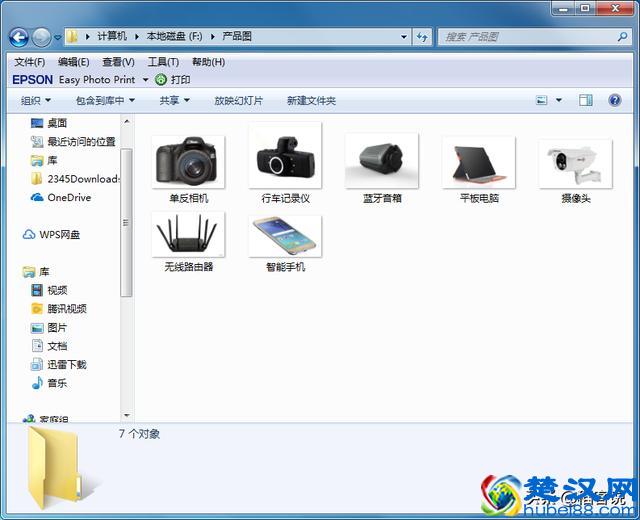Click 产品图 breadcrumb segment
640x520 pixels.
237,36
